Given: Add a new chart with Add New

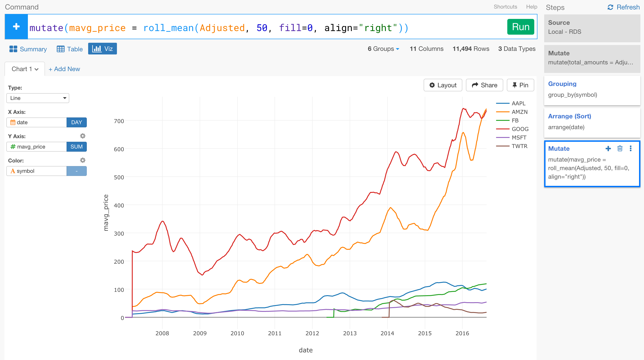Looking at the screenshot, I should 64,69.
